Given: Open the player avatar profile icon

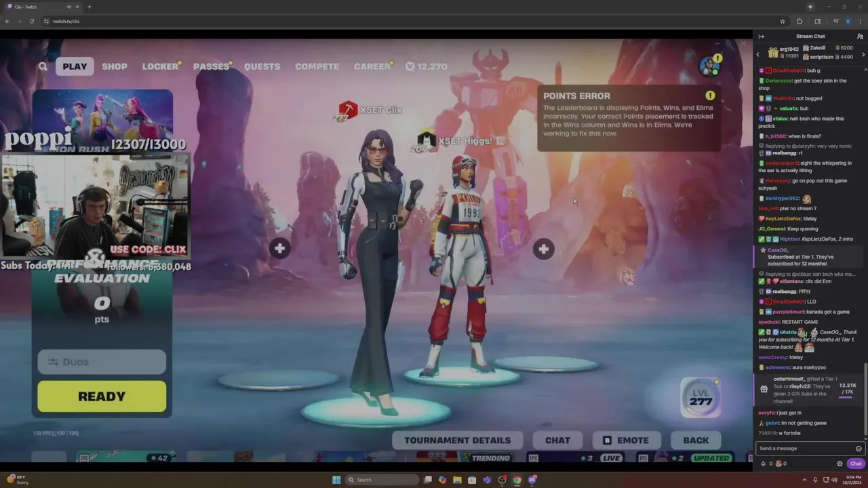Looking at the screenshot, I should pyautogui.click(x=709, y=66).
